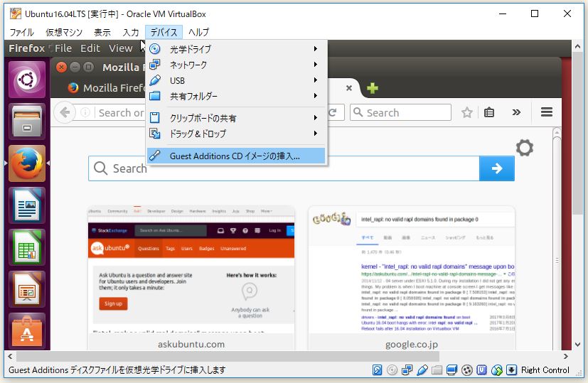Click the USB plug icon in menu
588x383 pixels.
(154, 80)
